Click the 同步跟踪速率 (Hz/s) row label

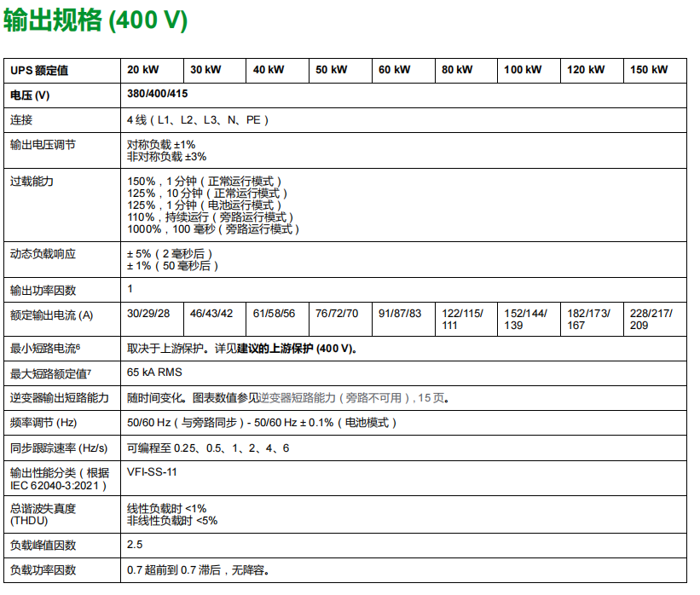click(x=59, y=448)
